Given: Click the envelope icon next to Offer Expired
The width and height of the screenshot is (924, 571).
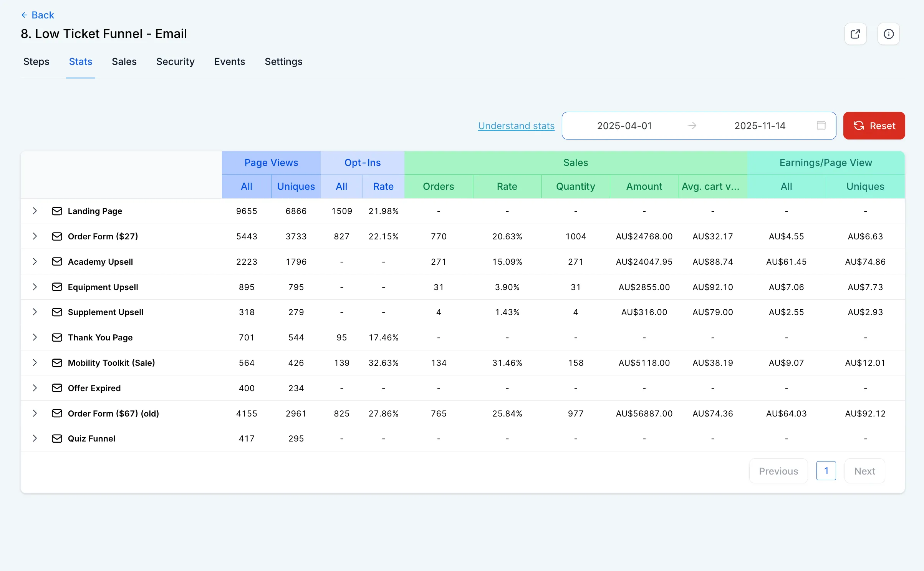Looking at the screenshot, I should (57, 388).
